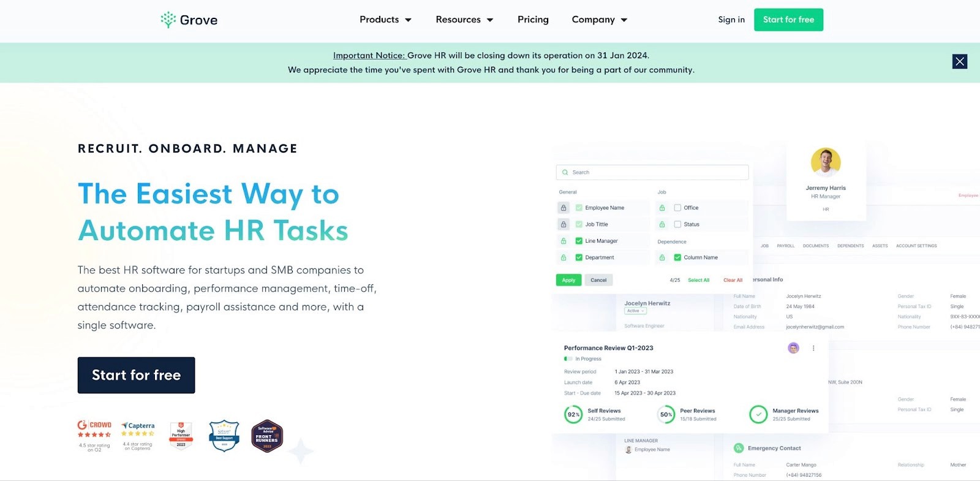Viewport: 980px width, 481px height.
Task: Click the Emergency Contact icon
Action: pyautogui.click(x=739, y=448)
